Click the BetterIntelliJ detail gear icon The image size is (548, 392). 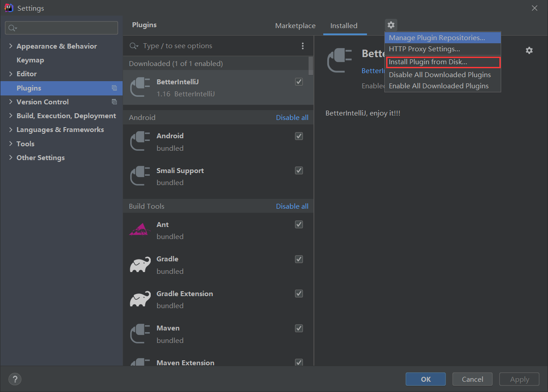(x=529, y=50)
